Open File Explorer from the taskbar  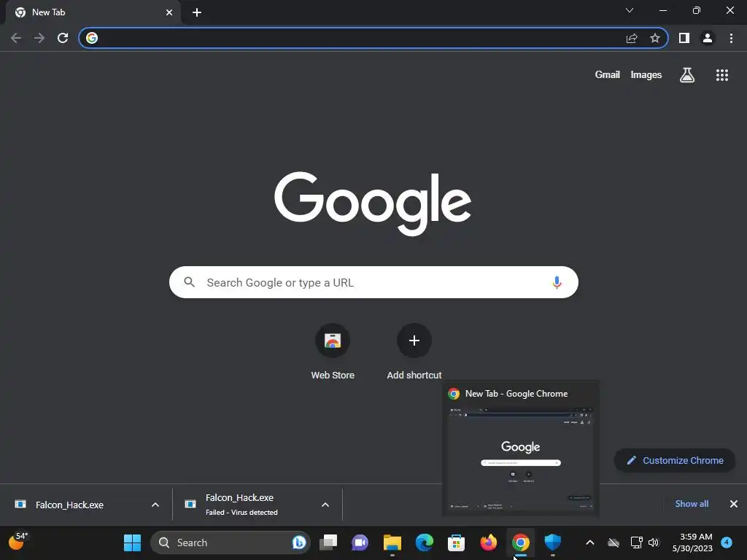(x=392, y=542)
